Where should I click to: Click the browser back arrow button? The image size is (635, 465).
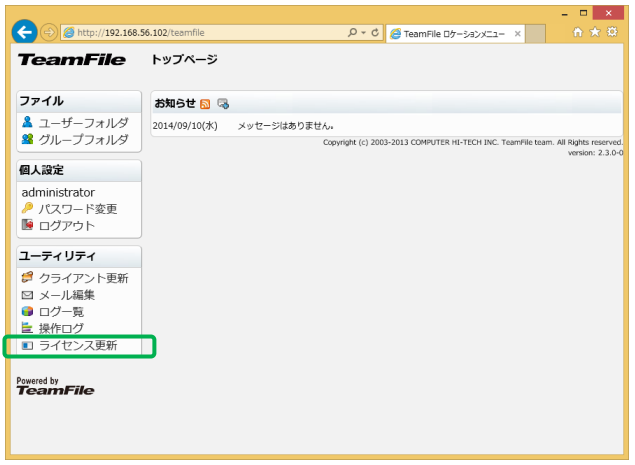(x=26, y=32)
